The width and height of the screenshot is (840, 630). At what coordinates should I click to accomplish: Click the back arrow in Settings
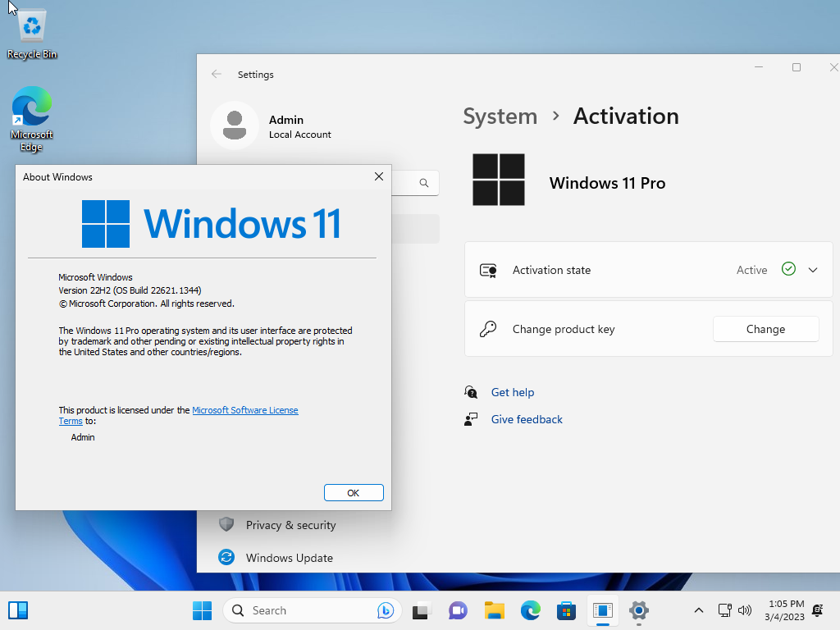point(217,74)
